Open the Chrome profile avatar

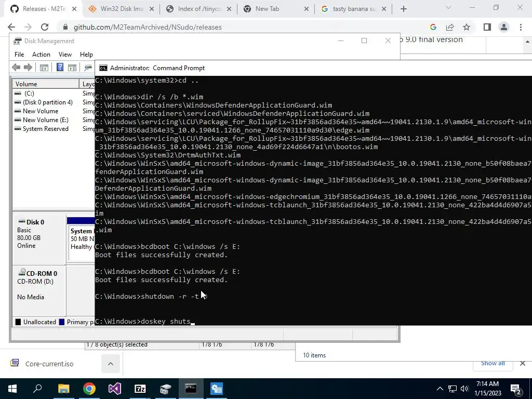coord(504,27)
